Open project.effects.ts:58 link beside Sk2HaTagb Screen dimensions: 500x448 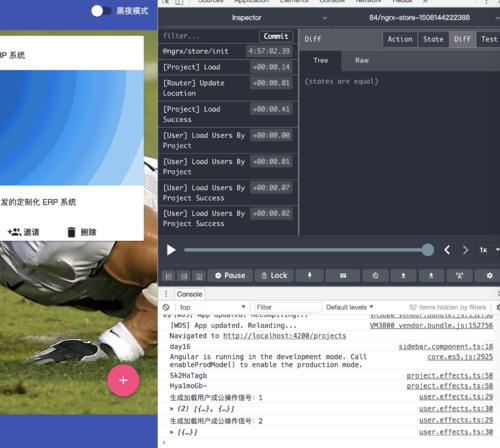point(450,376)
